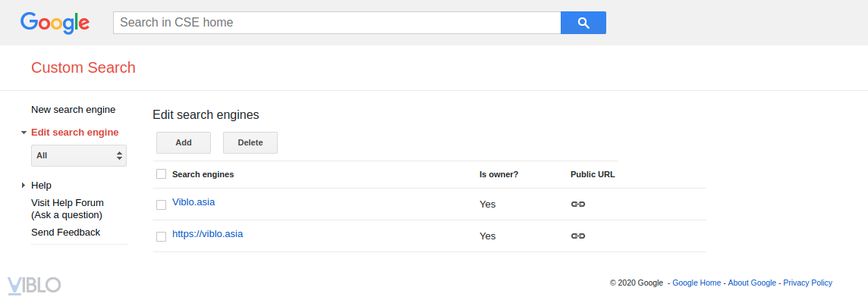Expand the Help section arrow
Screen dimensions: 868x303
coord(24,186)
